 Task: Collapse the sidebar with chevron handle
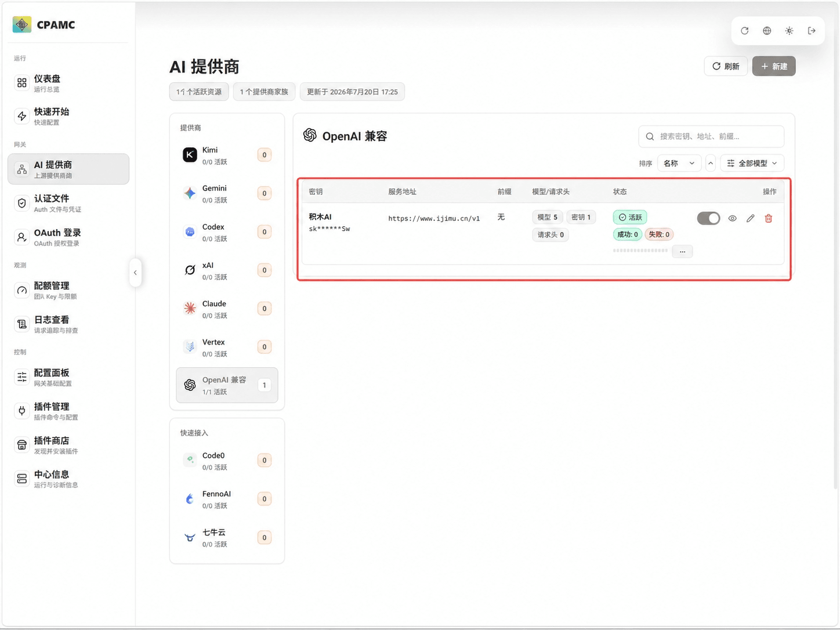tap(135, 273)
